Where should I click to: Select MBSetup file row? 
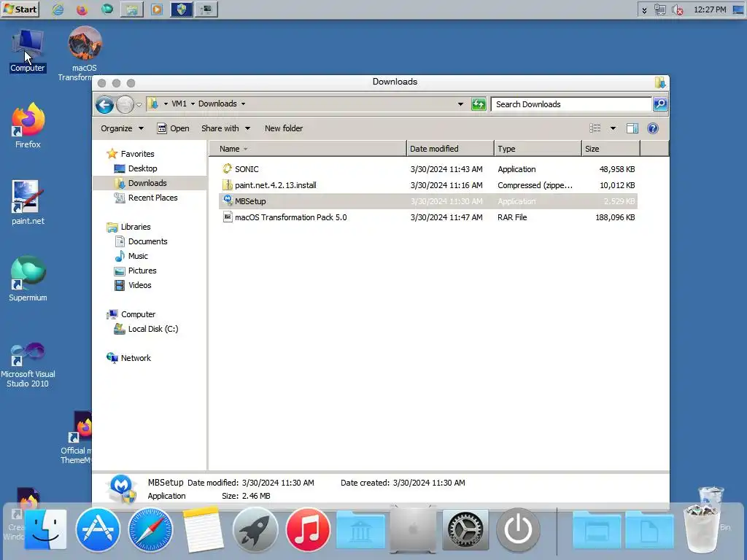tap(427, 201)
